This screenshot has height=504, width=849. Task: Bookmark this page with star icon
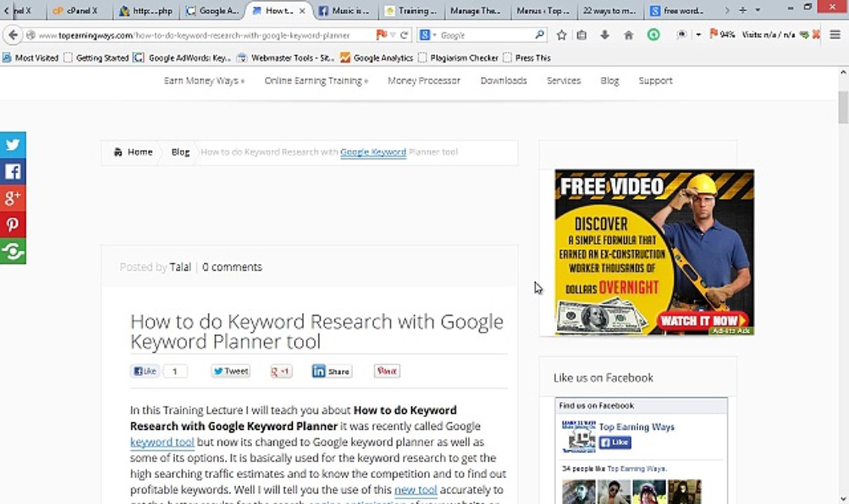coord(561,35)
